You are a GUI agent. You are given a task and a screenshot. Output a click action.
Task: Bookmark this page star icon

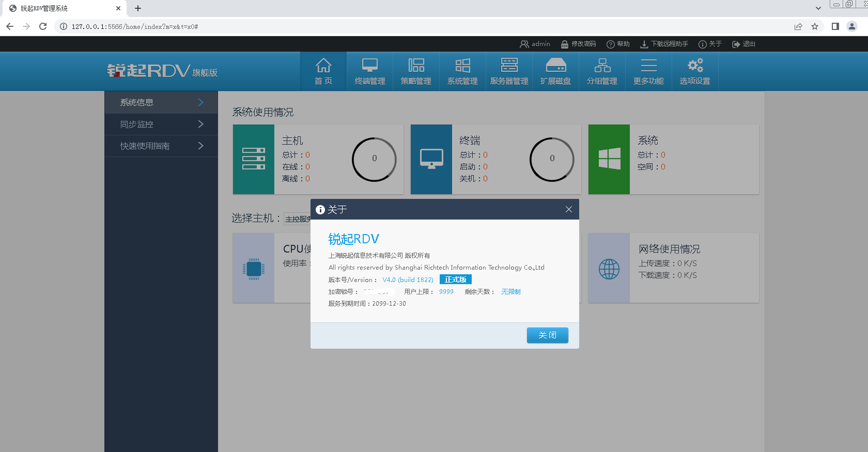coord(815,26)
